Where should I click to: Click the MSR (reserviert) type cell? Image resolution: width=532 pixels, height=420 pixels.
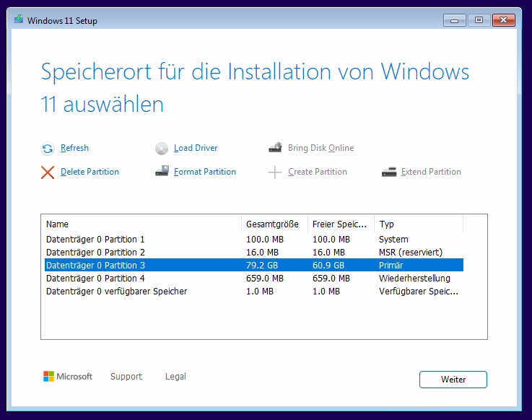(411, 252)
